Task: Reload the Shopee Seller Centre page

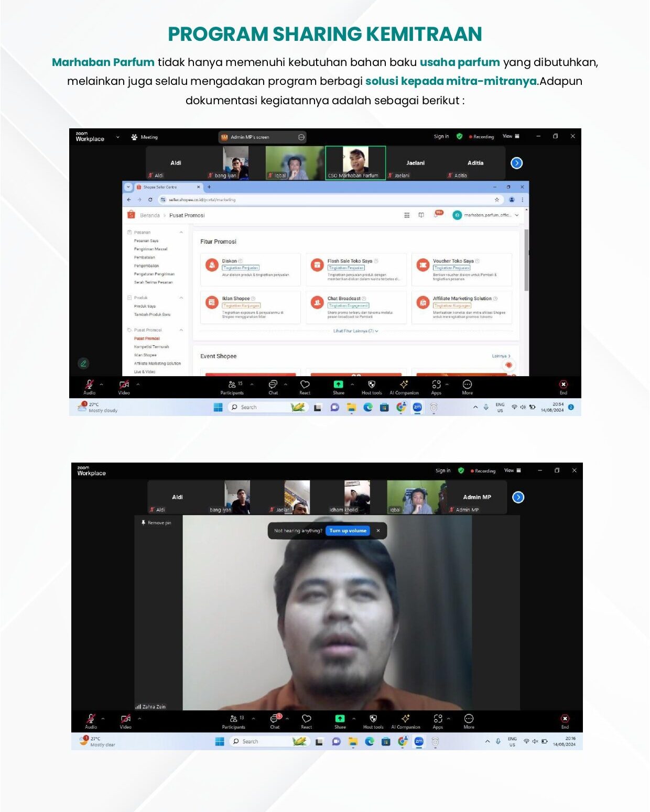Action: click(x=150, y=200)
